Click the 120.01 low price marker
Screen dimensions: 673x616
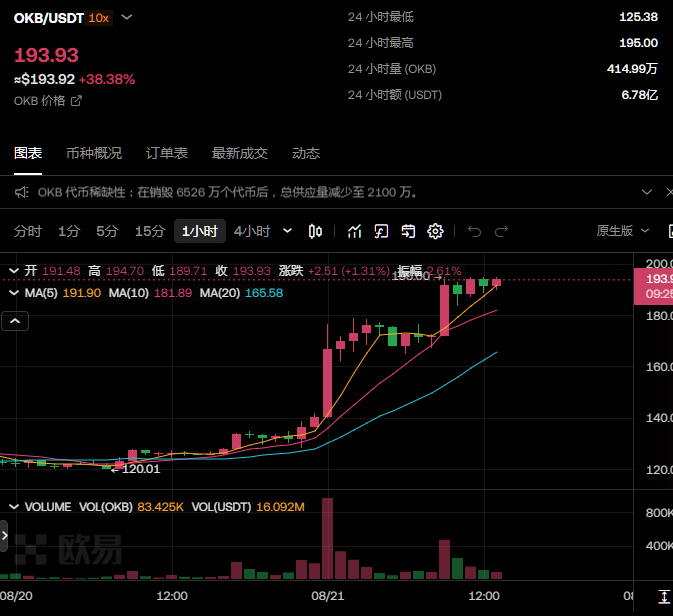[136, 469]
